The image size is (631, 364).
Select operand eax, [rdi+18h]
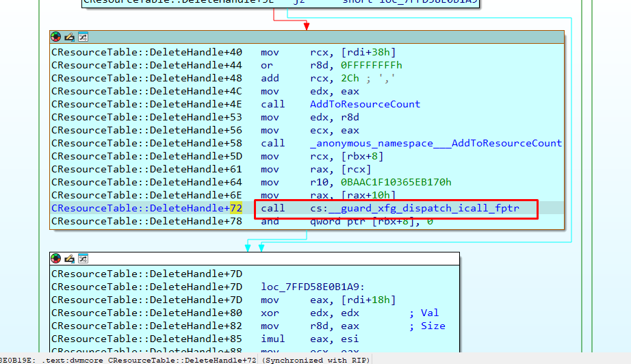(x=353, y=300)
